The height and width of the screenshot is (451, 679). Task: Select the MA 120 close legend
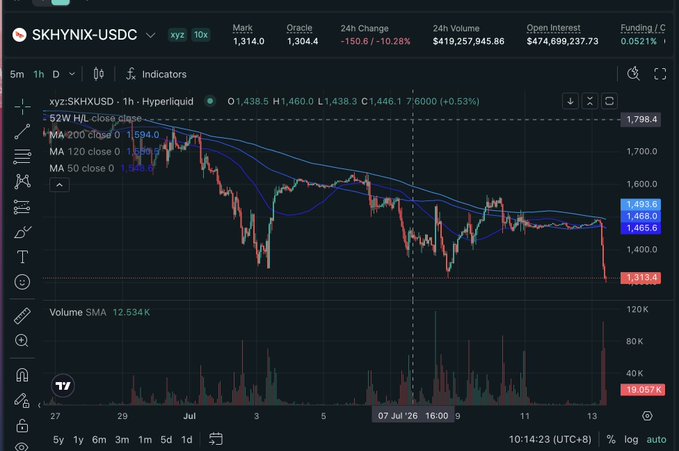click(x=104, y=152)
